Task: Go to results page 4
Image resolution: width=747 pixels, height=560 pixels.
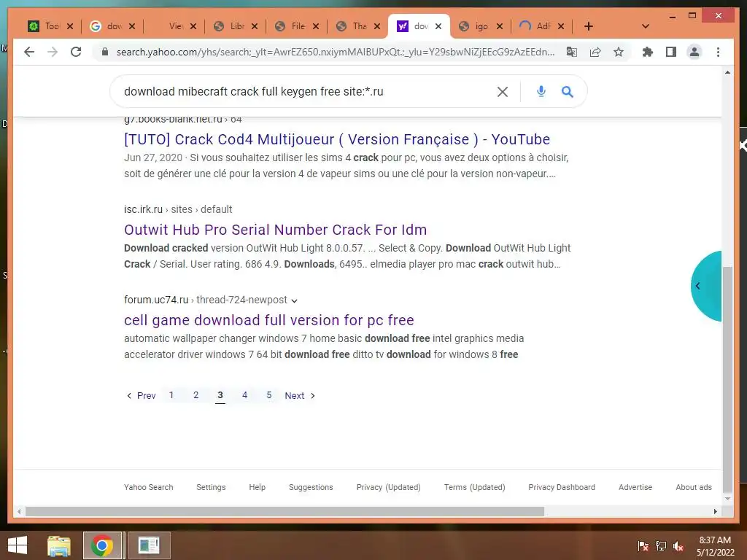Action: click(244, 395)
